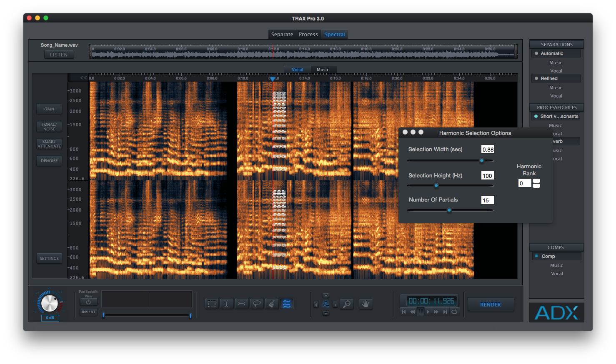616x364 pixels.
Task: Click the upward zoom arrow button
Action: (x=326, y=296)
